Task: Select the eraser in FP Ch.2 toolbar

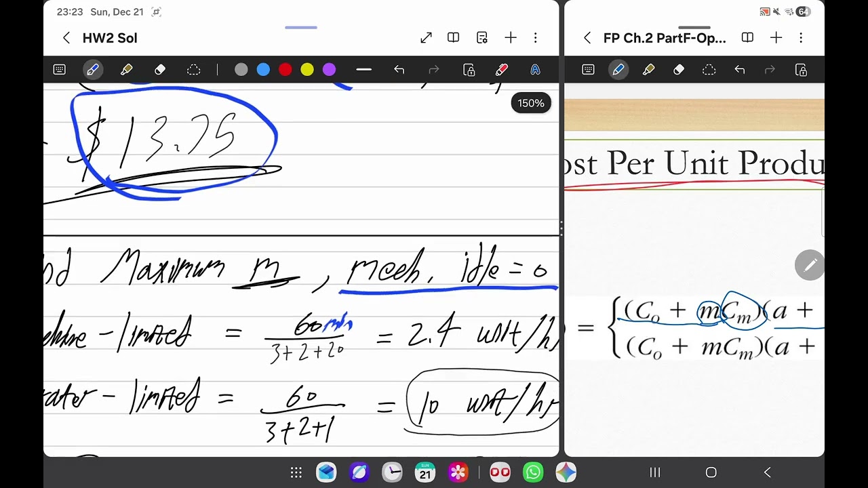Action: tap(679, 70)
